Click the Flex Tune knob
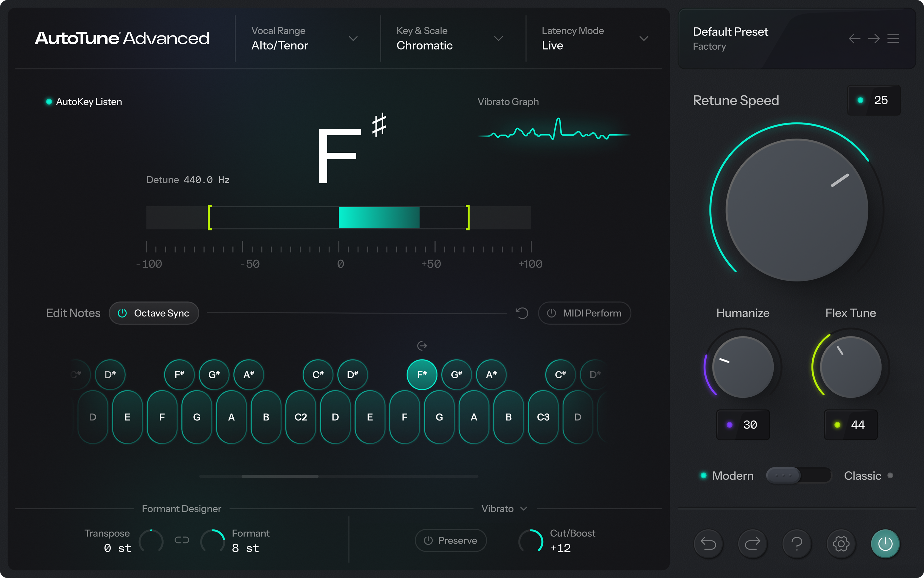The image size is (924, 578). coord(851,367)
